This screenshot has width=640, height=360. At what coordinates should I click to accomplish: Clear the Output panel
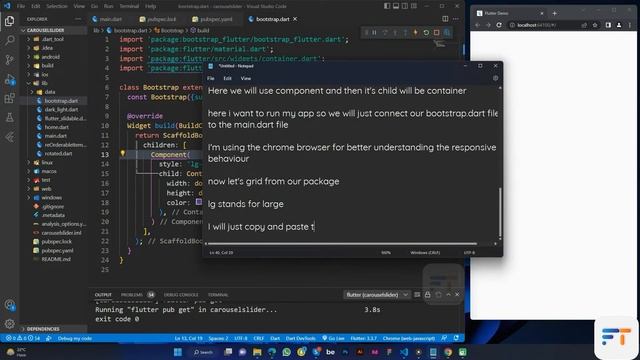417,294
